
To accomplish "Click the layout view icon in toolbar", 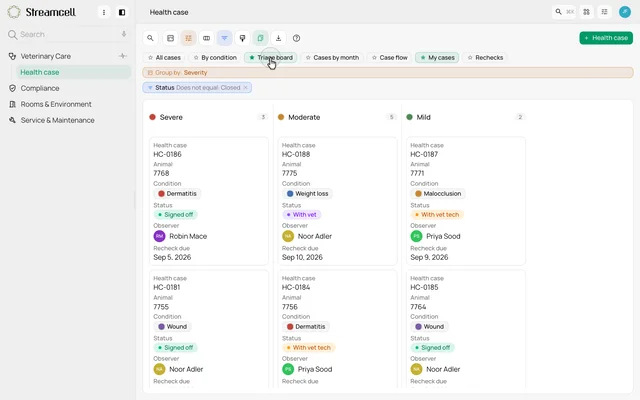I will click(171, 38).
